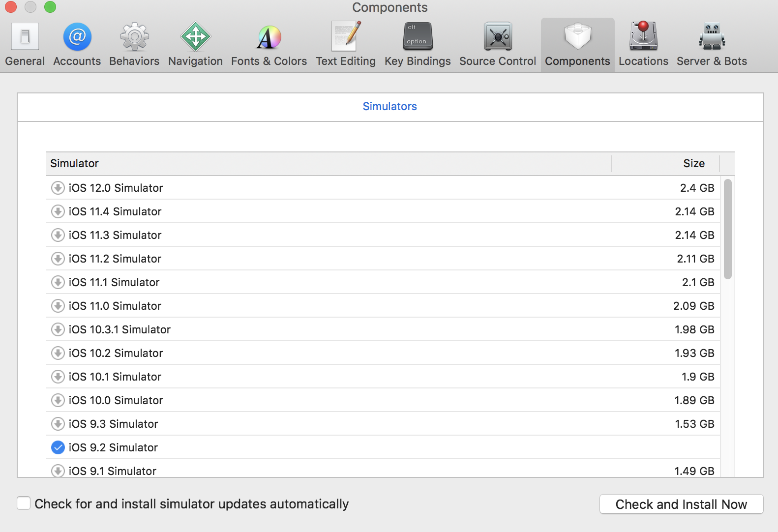The height and width of the screenshot is (532, 778).
Task: Click the 1.89 GB size value
Action: coord(694,400)
